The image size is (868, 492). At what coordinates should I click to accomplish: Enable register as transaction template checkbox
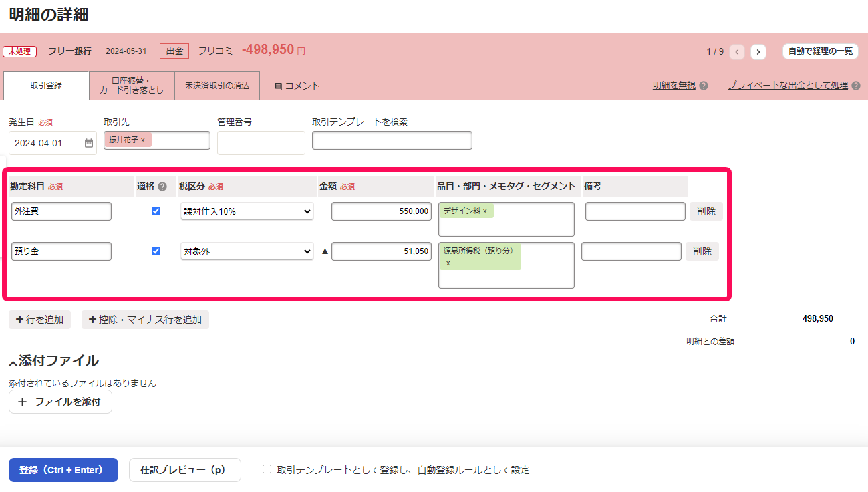point(267,469)
